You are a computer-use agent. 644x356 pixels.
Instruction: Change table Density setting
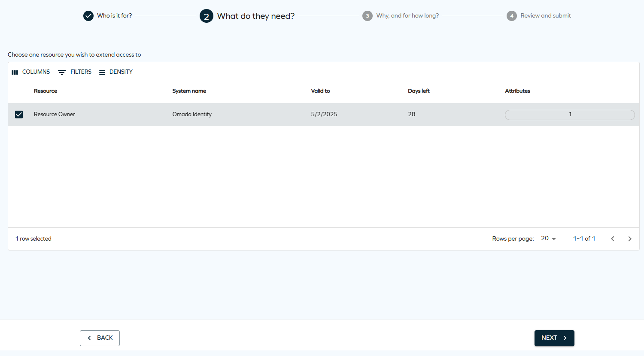coord(116,72)
